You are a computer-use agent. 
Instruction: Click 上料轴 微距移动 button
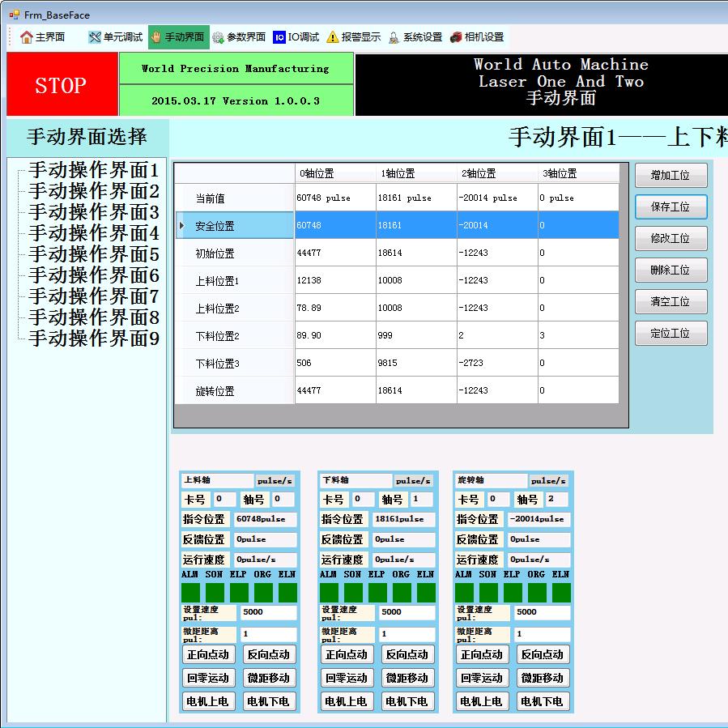269,678
